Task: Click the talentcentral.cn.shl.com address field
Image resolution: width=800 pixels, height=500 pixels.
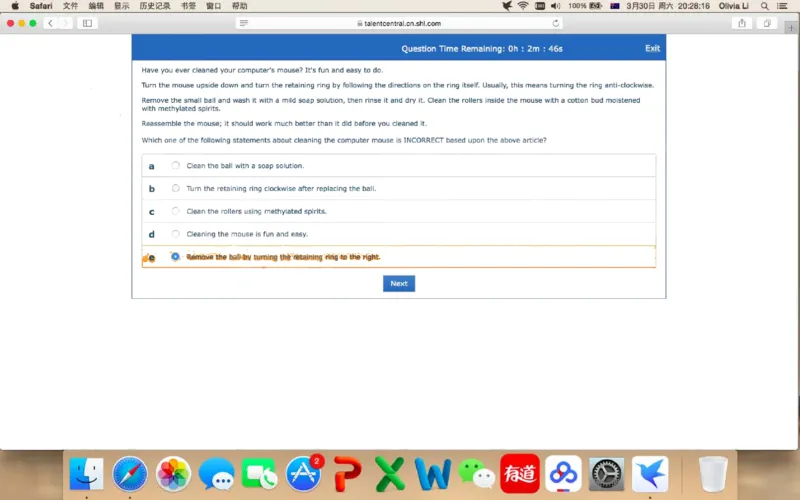Action: (400, 23)
